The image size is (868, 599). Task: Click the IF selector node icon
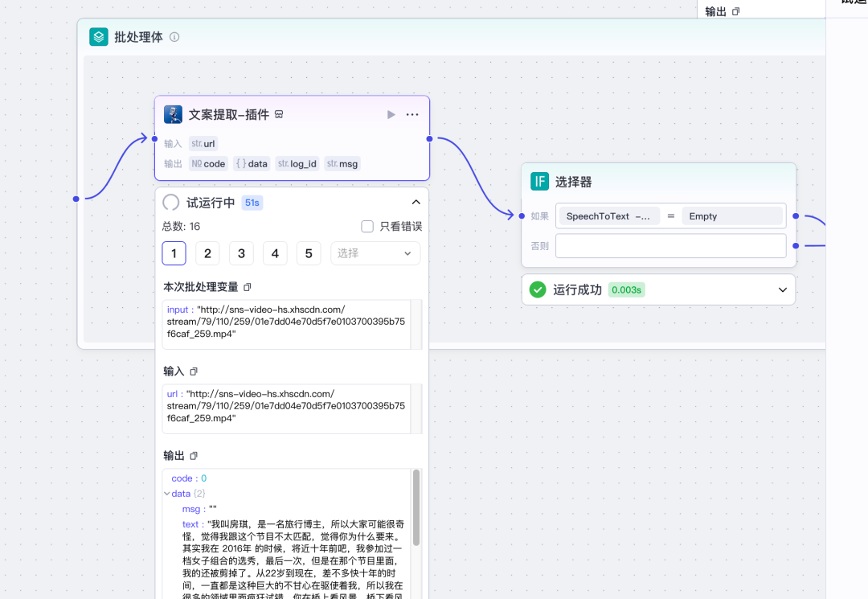pyautogui.click(x=539, y=182)
